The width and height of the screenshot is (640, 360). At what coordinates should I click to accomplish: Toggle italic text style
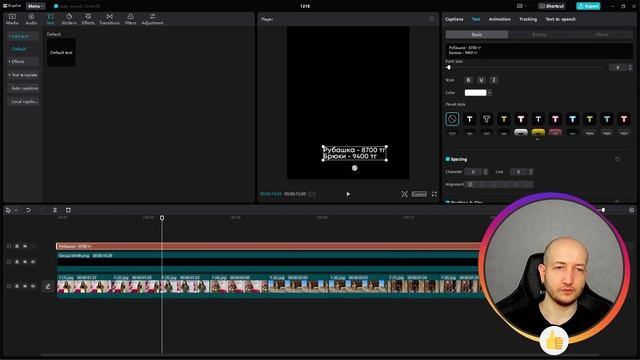[x=493, y=80]
